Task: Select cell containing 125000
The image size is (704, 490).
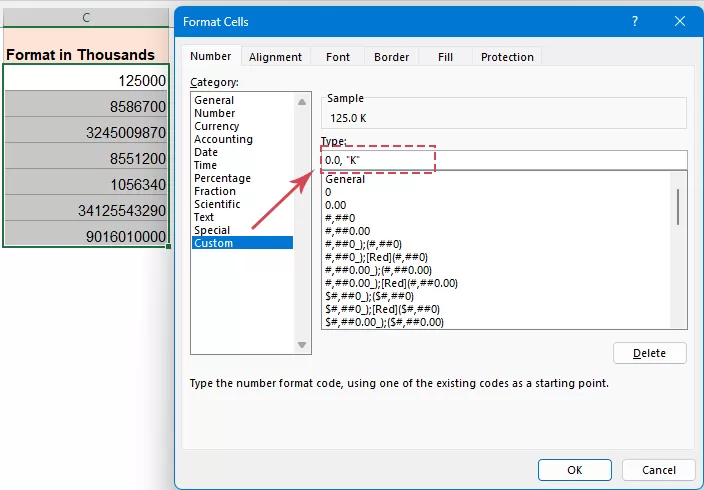Action: 86,78
